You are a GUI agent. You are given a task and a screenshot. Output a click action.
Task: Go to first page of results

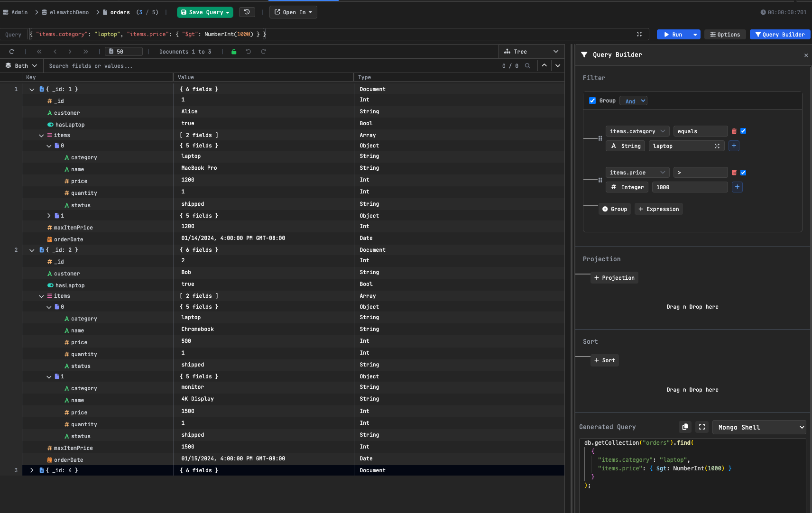click(x=39, y=52)
